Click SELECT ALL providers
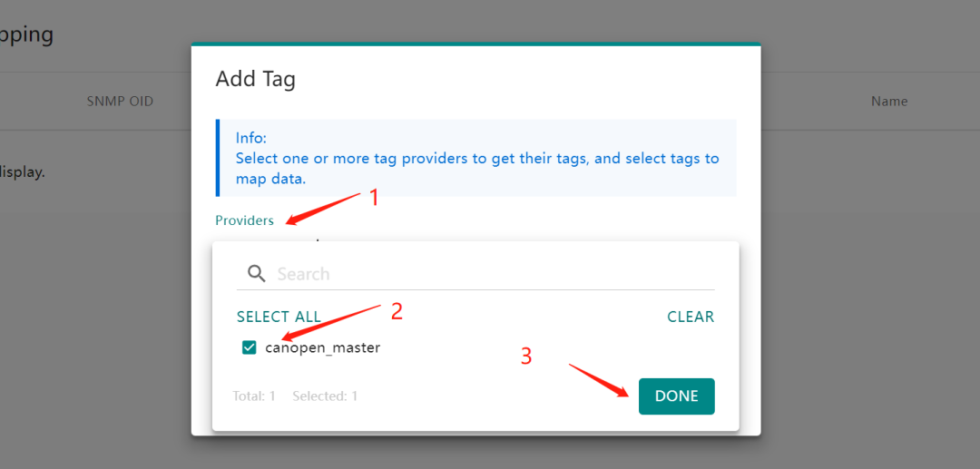Image resolution: width=980 pixels, height=469 pixels. [279, 317]
